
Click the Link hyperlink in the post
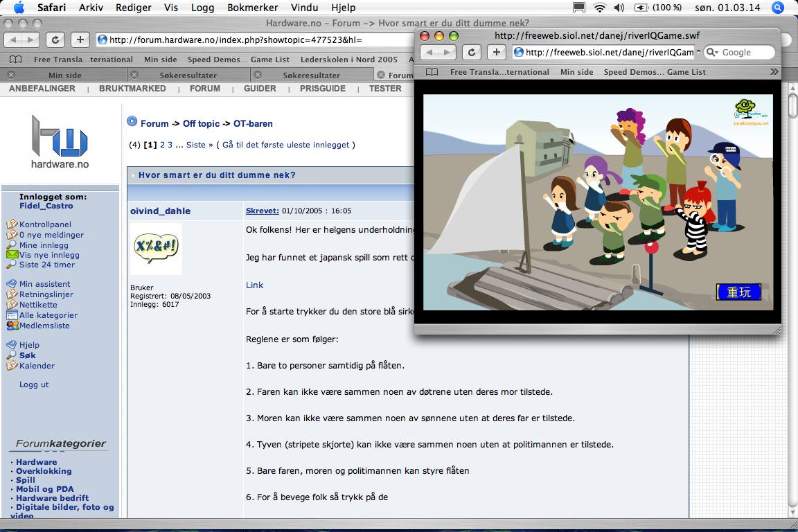[x=254, y=285]
